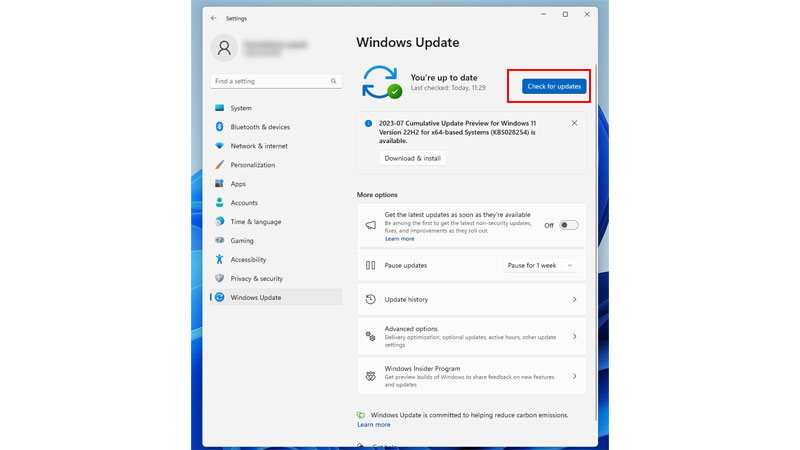Open Learn more about carbon emissions
The width and height of the screenshot is (800, 450).
tap(373, 424)
